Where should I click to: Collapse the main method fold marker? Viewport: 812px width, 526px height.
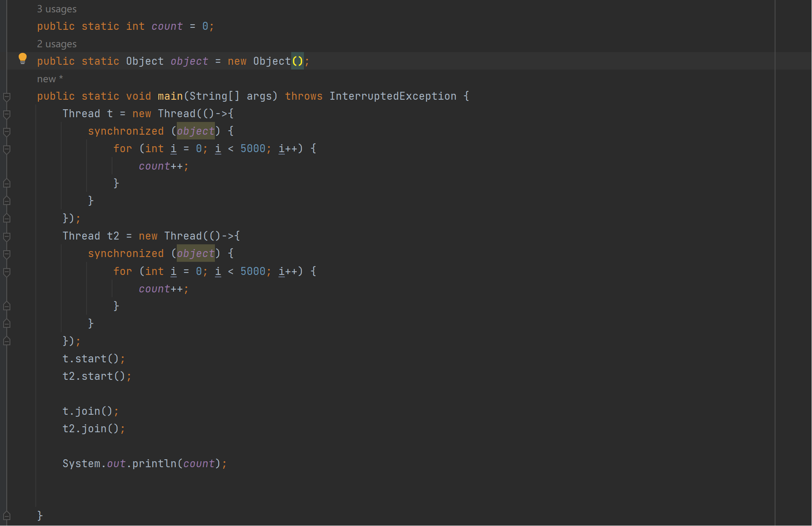pos(7,97)
